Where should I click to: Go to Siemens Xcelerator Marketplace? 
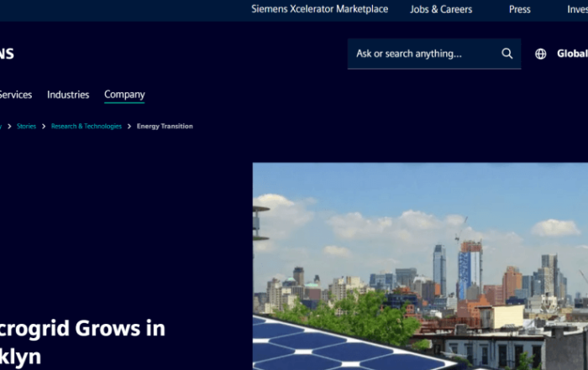coord(319,9)
